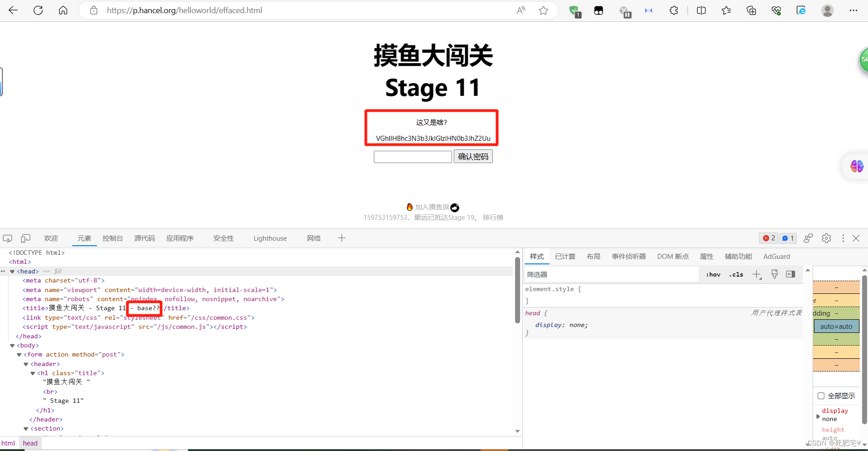Collapse the header element node
The image size is (868, 451).
pyautogui.click(x=26, y=364)
